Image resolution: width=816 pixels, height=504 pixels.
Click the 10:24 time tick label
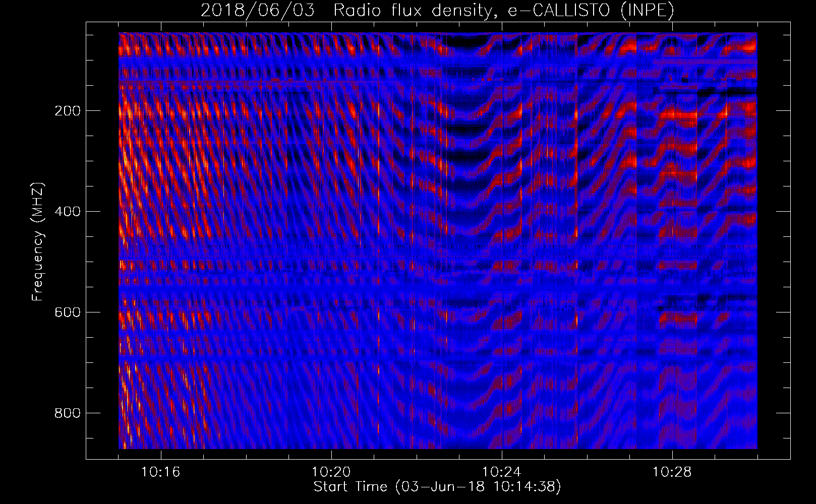(501, 472)
